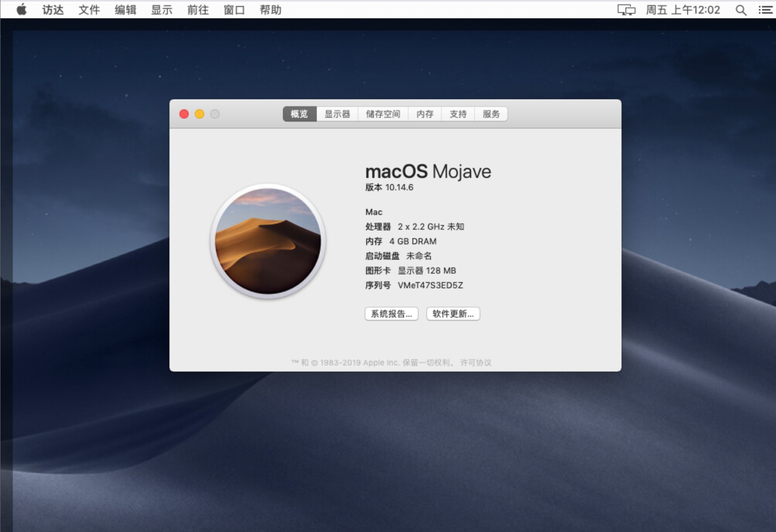Open the 文件 menu
This screenshot has height=532, width=776.
89,10
